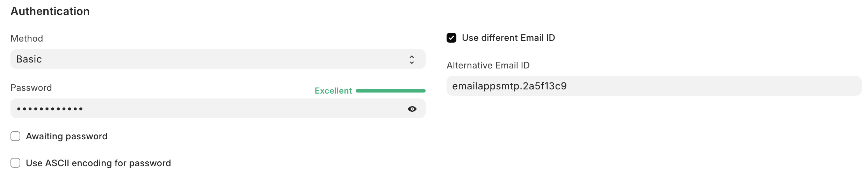This screenshot has width=868, height=176.
Task: Tick the Use ASCII encoding checkbox
Action: click(15, 163)
